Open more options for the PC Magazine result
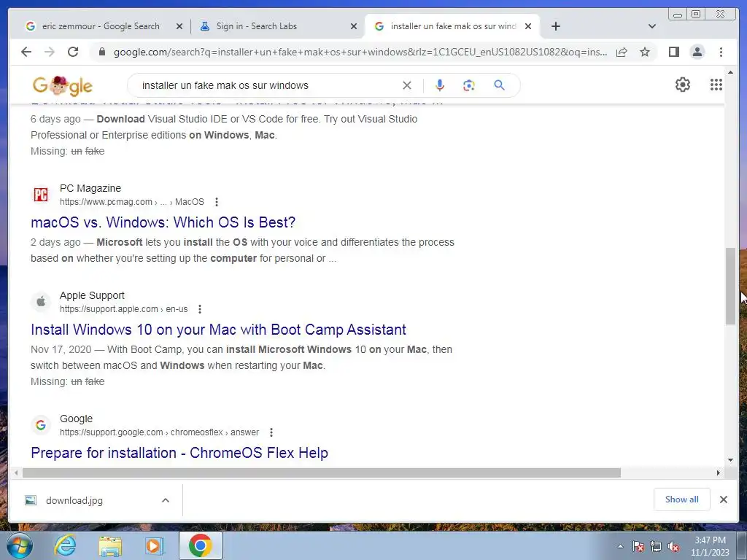Viewport: 747px width, 560px height. (x=216, y=202)
